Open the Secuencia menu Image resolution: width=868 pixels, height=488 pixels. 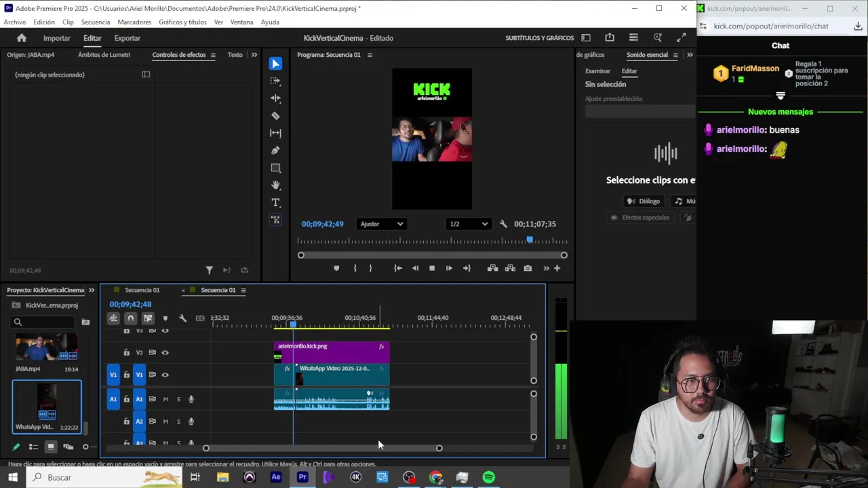(96, 22)
